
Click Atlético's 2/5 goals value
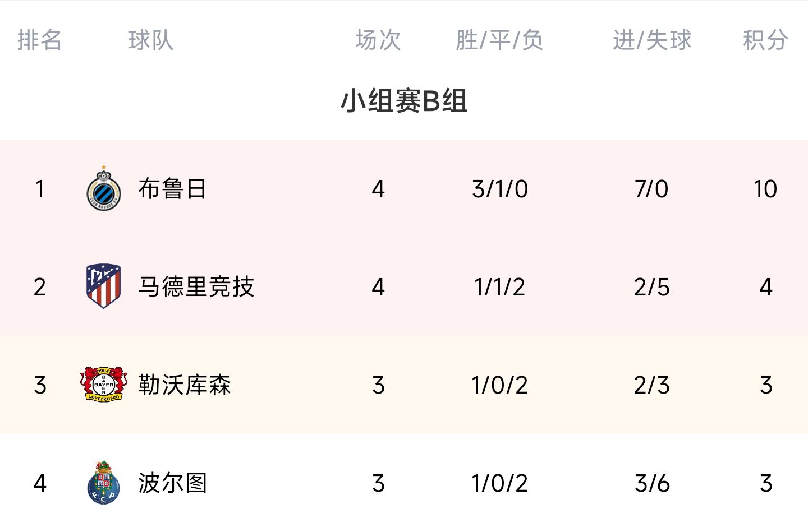652,287
